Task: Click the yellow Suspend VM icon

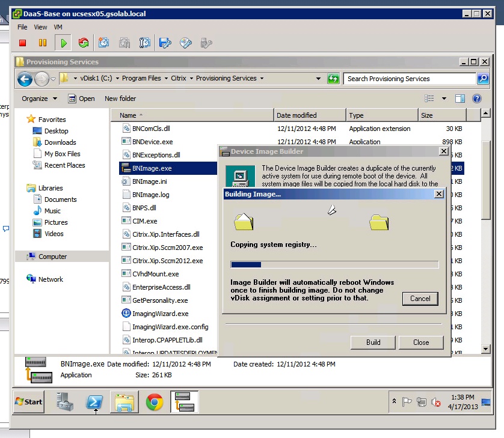Action: [x=43, y=43]
